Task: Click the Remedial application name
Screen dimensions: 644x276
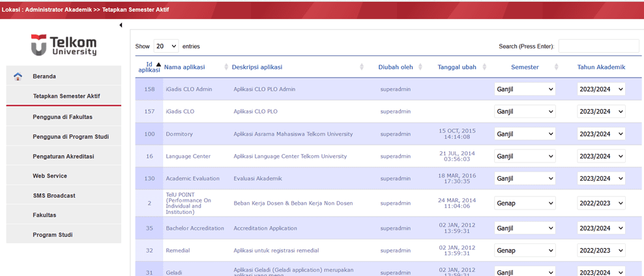Action: (178, 250)
